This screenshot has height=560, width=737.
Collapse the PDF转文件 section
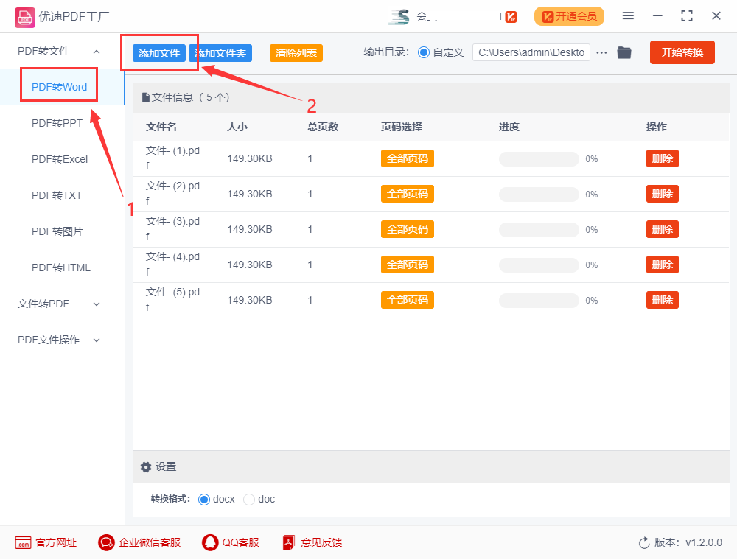click(97, 52)
